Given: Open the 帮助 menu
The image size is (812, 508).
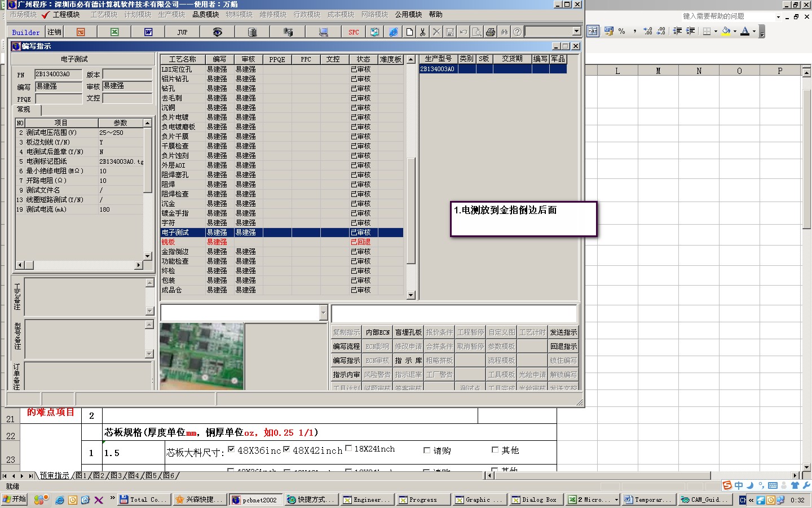Looking at the screenshot, I should (435, 15).
